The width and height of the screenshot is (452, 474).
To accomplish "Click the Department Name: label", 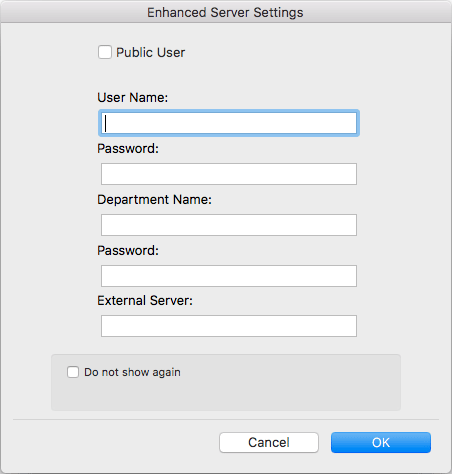I will pyautogui.click(x=154, y=200).
